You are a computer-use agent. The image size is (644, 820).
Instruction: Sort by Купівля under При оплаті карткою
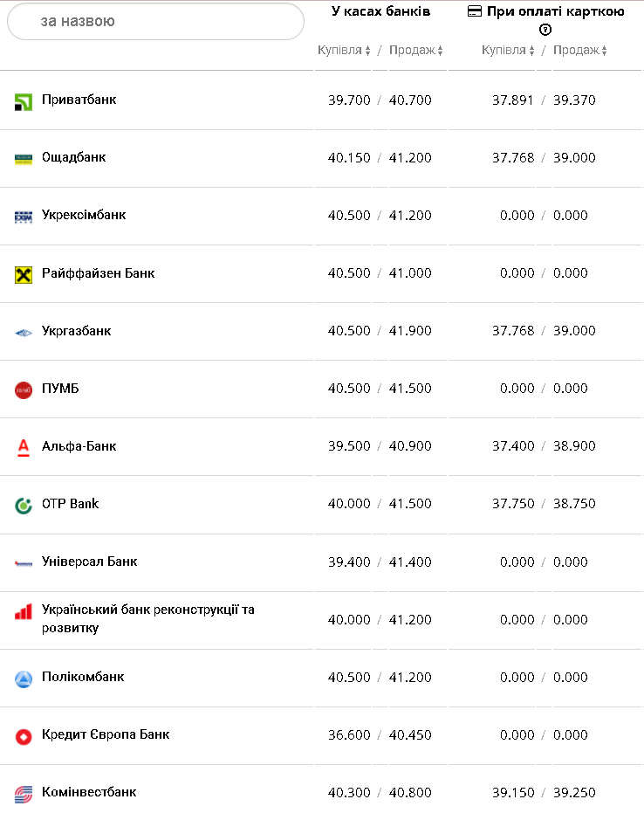pyautogui.click(x=508, y=51)
